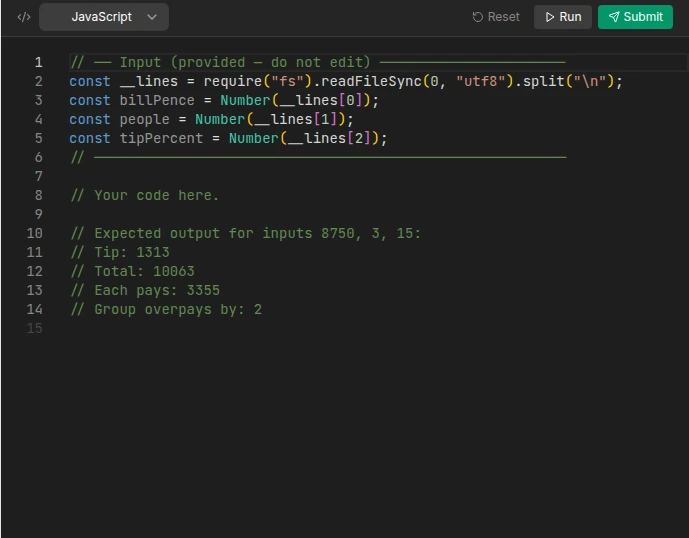Click on 'billPence' variable name
This screenshot has height=538, width=689.
click(157, 100)
